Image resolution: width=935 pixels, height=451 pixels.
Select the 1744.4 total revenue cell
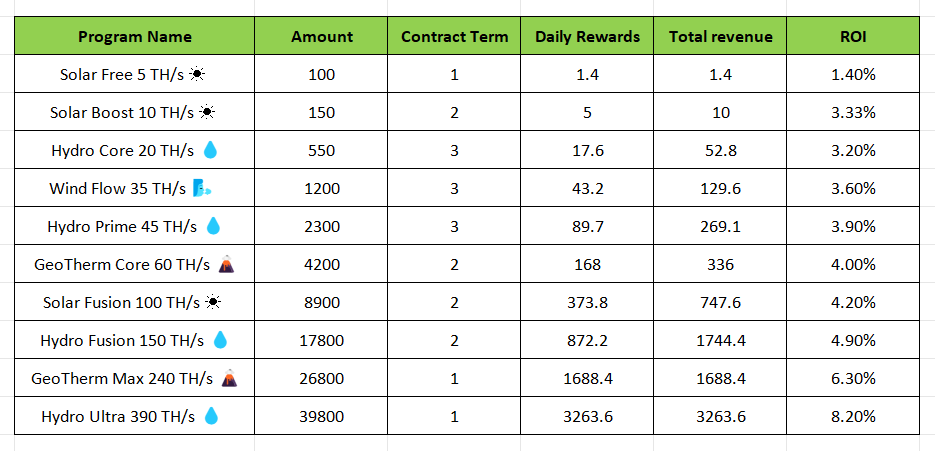pos(721,340)
